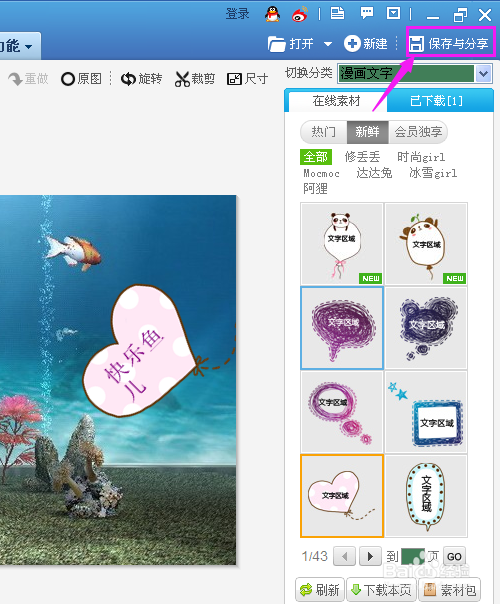Expand the arrow next to 打开
This screenshot has height=604, width=500.
coord(328,44)
